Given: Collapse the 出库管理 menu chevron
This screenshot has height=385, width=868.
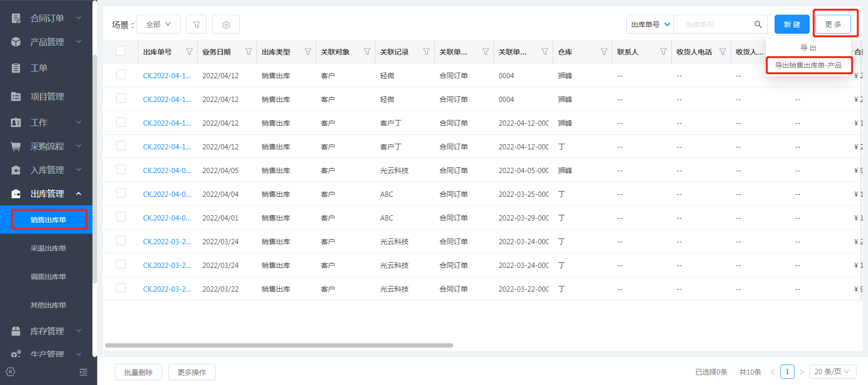Looking at the screenshot, I should point(79,193).
